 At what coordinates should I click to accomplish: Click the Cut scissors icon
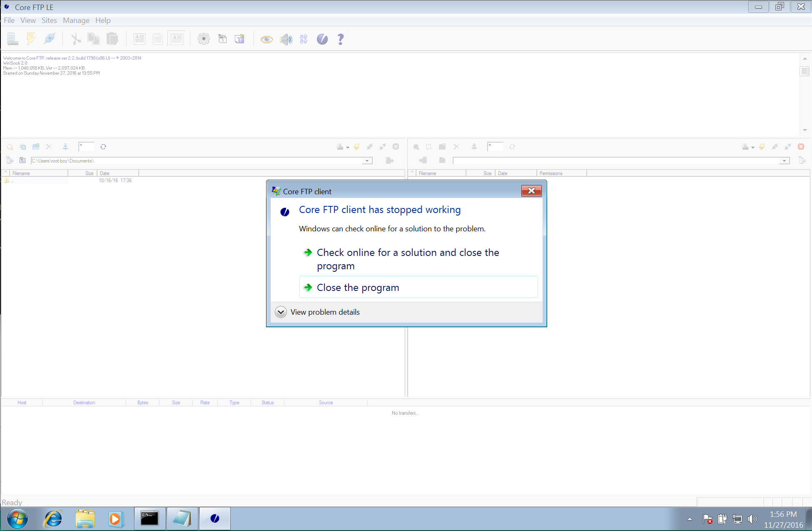point(76,39)
